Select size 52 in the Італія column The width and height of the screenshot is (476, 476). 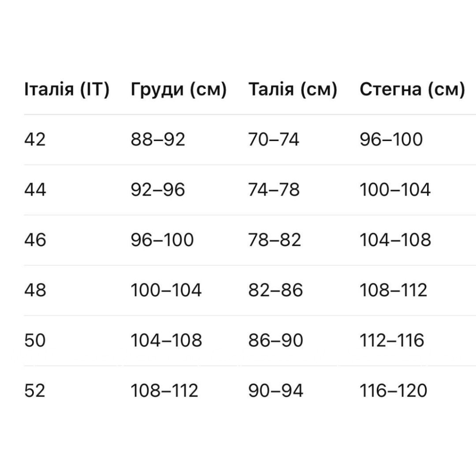coord(35,391)
